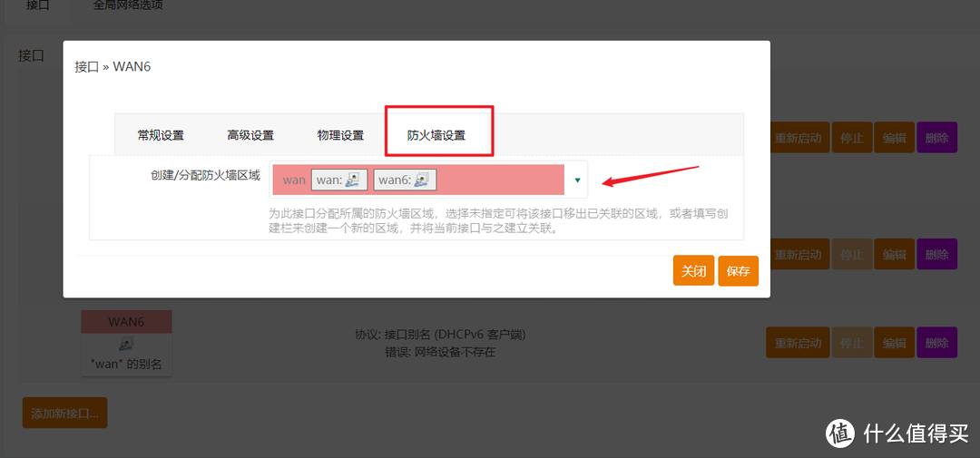
Task: Click the 接口 » WAN6 dialog title
Action: (x=113, y=67)
